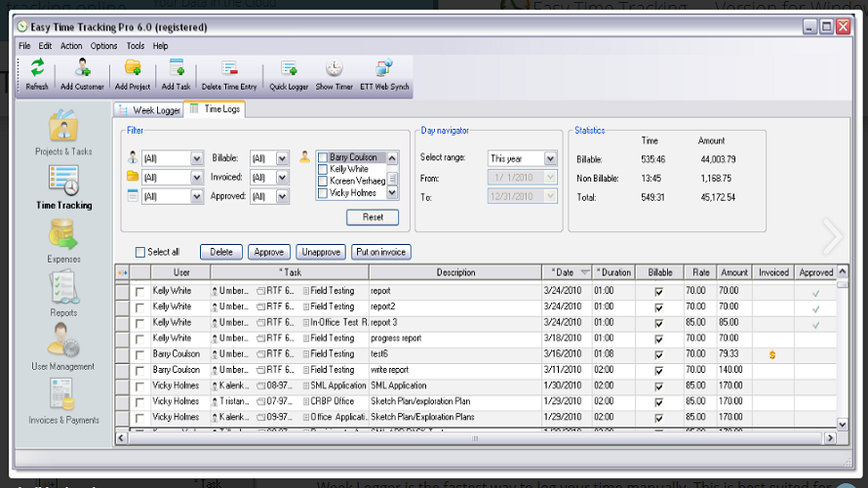Open Expenses section in sidebar
The image size is (868, 488).
tap(63, 241)
